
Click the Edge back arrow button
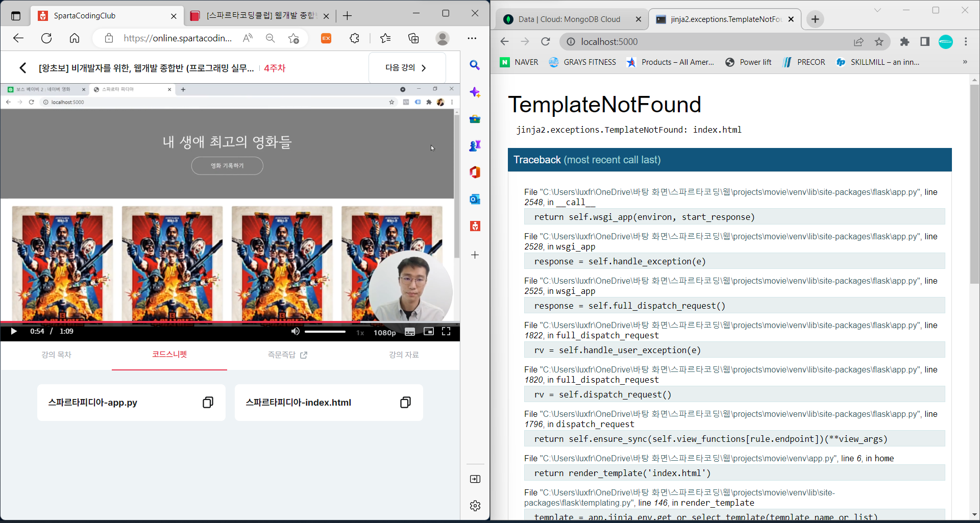click(18, 38)
